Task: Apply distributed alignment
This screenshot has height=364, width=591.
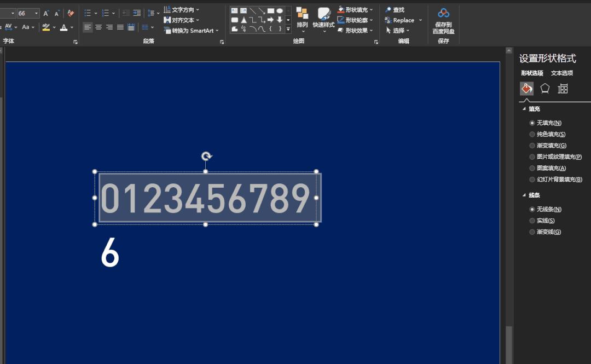Action: [x=131, y=27]
